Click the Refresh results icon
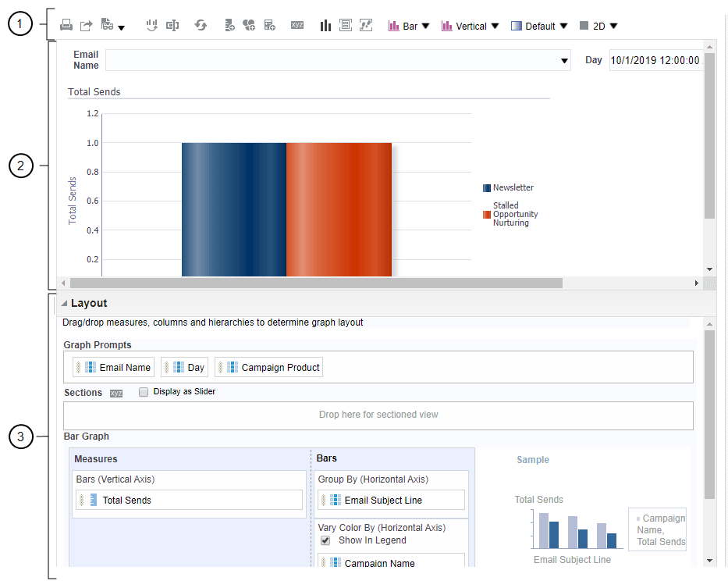Viewport: 728px width, 588px height. coord(201,25)
